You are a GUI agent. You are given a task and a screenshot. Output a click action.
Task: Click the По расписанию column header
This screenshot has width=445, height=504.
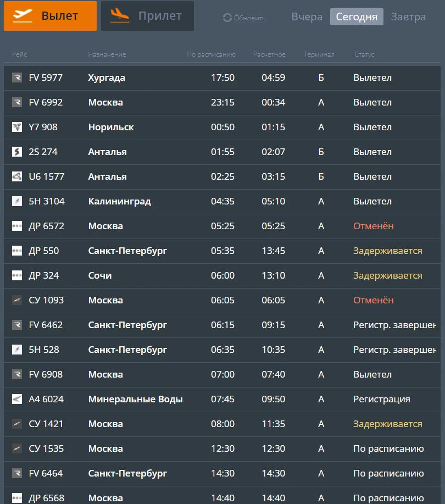coord(212,54)
